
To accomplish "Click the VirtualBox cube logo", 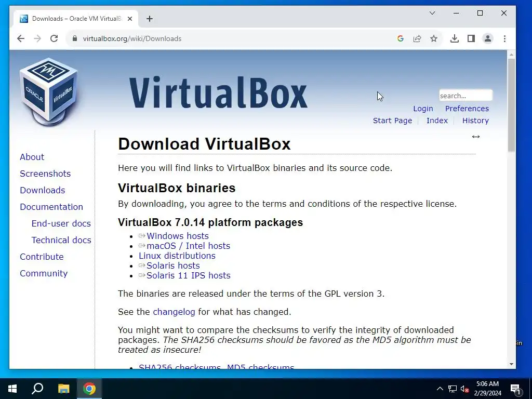I will [x=49, y=91].
